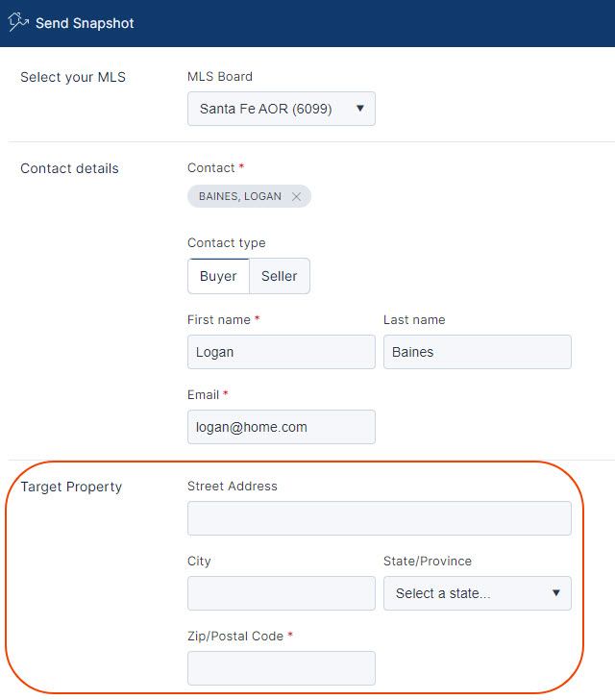
Task: Click the Contact type label
Action: (x=226, y=243)
